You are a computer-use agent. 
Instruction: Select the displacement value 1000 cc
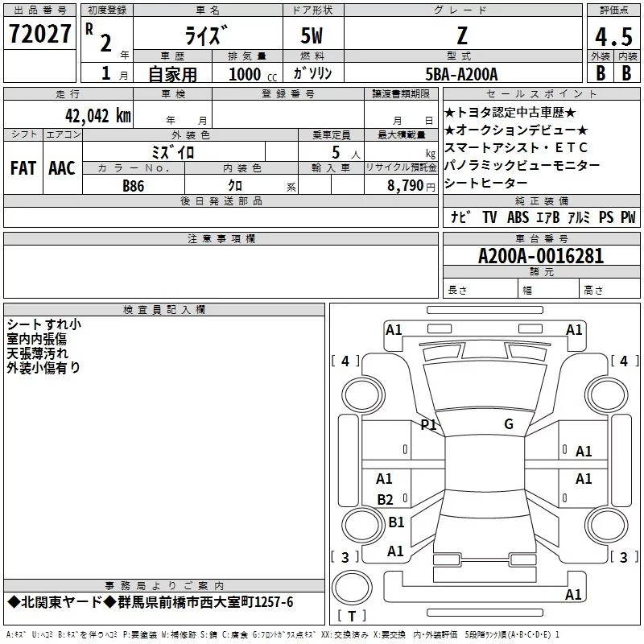point(253,75)
